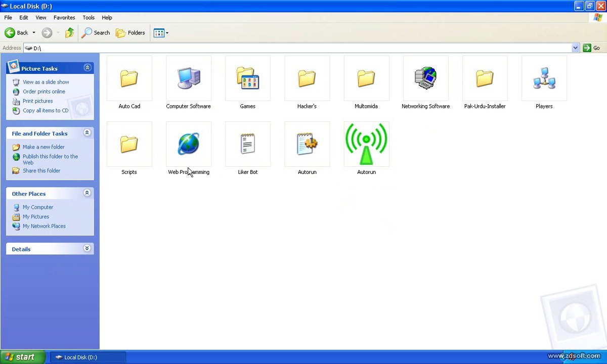607x364 pixels.
Task: Collapse the Picture Tasks panel
Action: coord(87,68)
